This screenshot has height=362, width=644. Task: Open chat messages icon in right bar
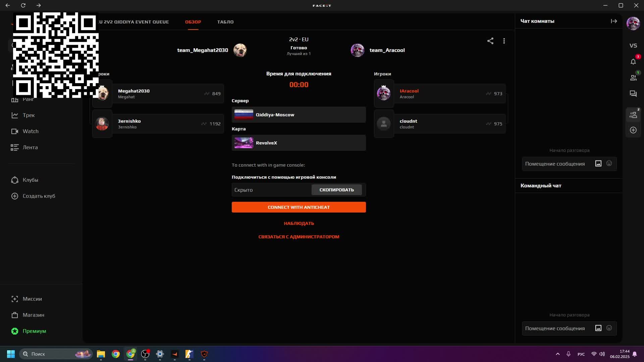pos(633,94)
